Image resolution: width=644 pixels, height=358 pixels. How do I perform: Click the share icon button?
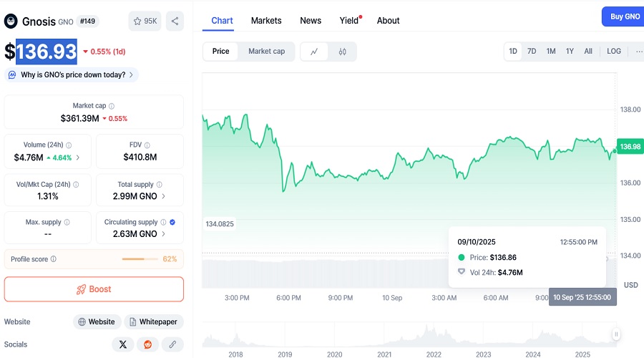(175, 21)
